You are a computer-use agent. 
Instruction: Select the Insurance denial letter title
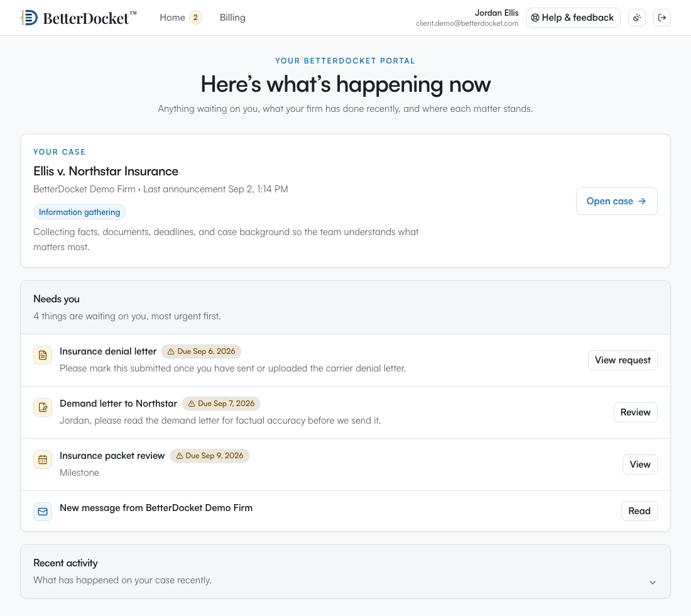click(x=108, y=351)
